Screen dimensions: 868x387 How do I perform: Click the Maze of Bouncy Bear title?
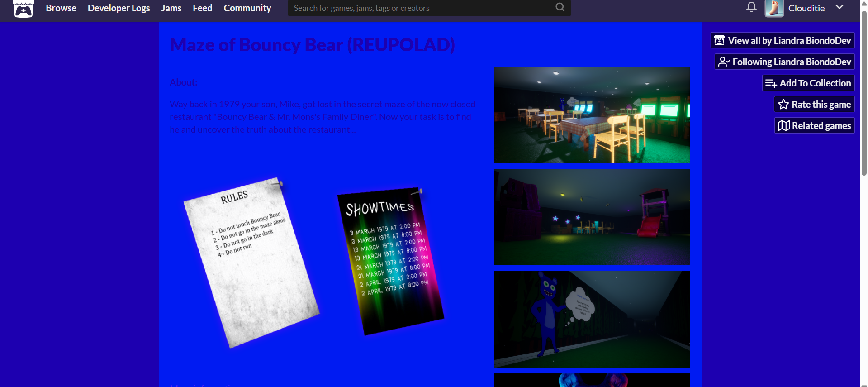(312, 44)
